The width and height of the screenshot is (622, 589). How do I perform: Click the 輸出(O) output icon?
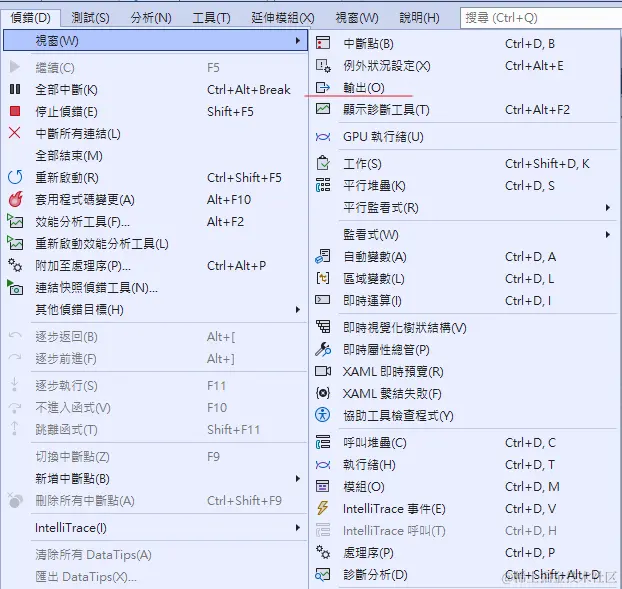pyautogui.click(x=323, y=87)
